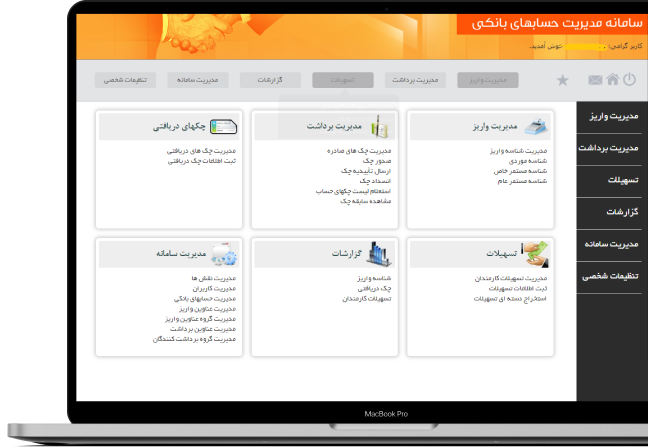The height and width of the screenshot is (448, 648).
Task: Select تنظیمات شخصی in dark sidebar
Action: (x=609, y=277)
